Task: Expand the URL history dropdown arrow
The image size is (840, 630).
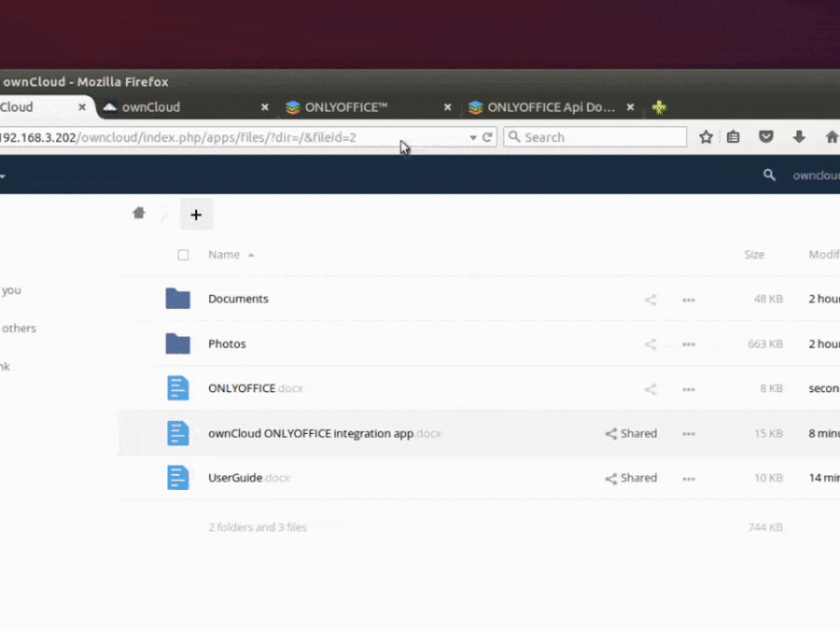Action: point(473,137)
